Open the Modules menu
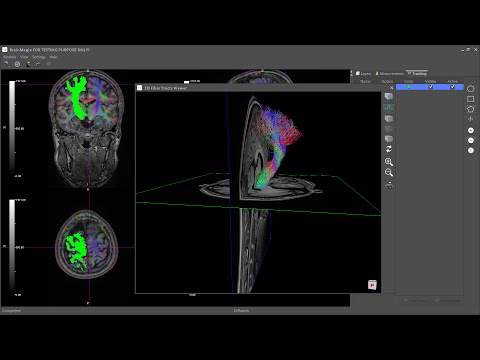 (10, 57)
